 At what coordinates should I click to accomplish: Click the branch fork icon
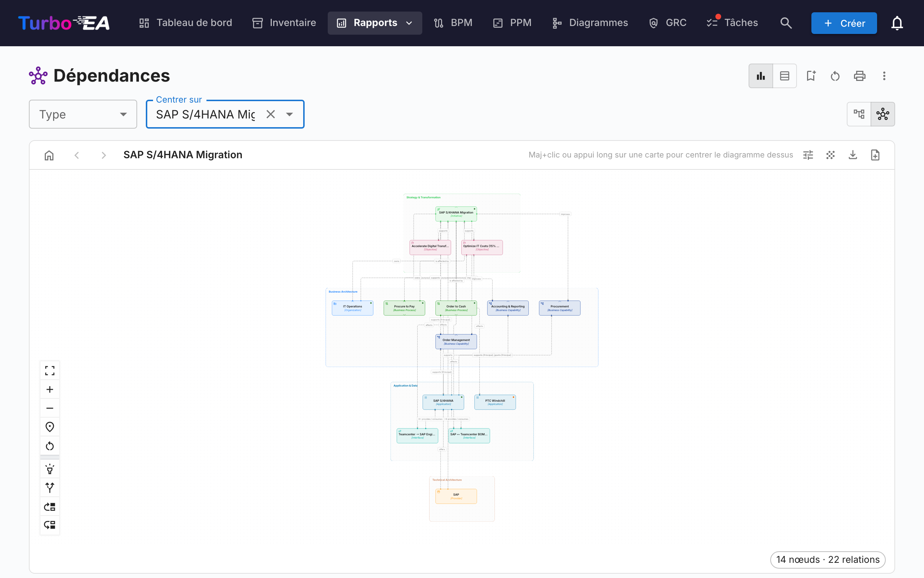(x=50, y=488)
